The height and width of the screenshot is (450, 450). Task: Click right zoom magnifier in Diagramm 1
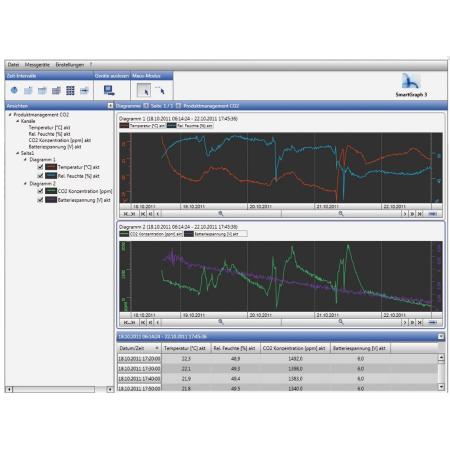tap(341, 214)
